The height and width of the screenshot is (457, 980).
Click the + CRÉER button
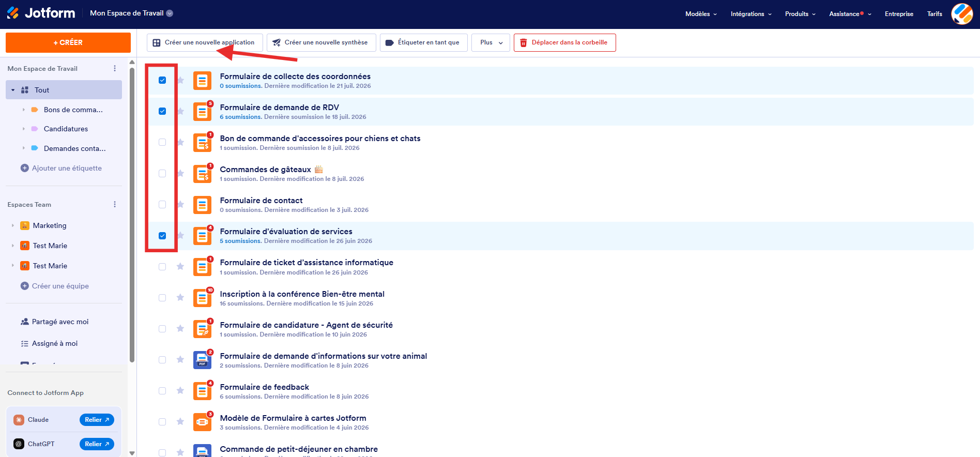[68, 42]
